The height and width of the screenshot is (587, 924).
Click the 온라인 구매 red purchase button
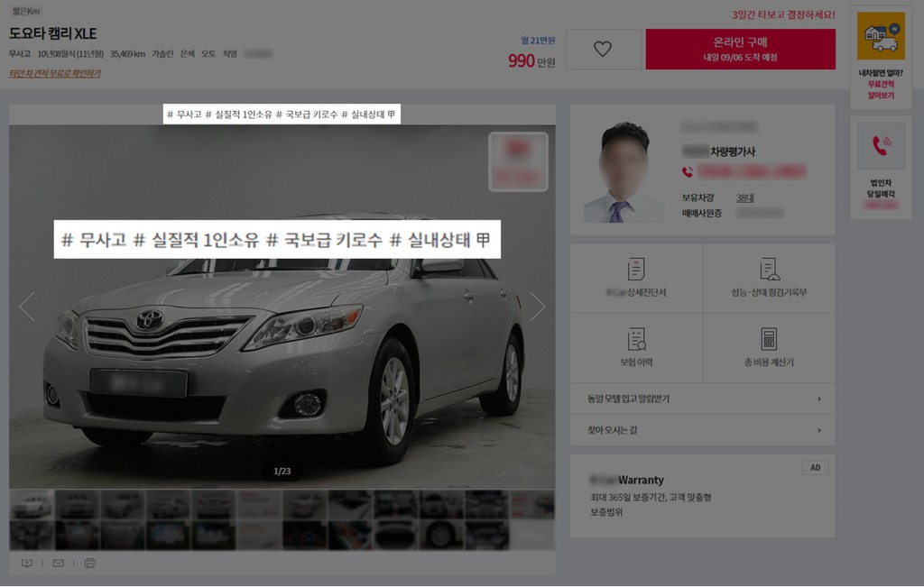pyautogui.click(x=740, y=49)
